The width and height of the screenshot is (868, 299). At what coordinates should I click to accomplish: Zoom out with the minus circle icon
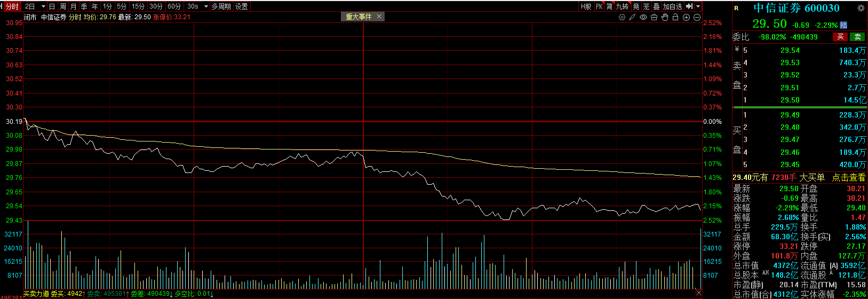pyautogui.click(x=697, y=17)
